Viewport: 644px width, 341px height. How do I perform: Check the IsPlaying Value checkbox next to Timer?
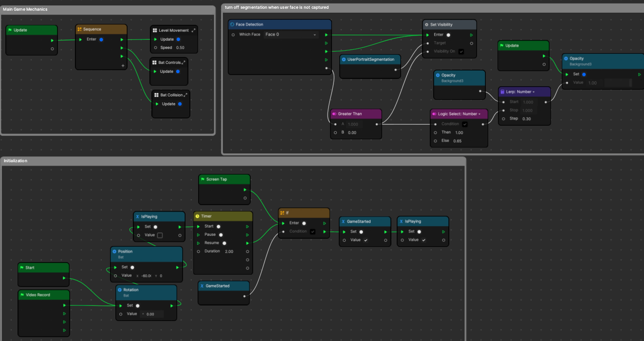160,235
